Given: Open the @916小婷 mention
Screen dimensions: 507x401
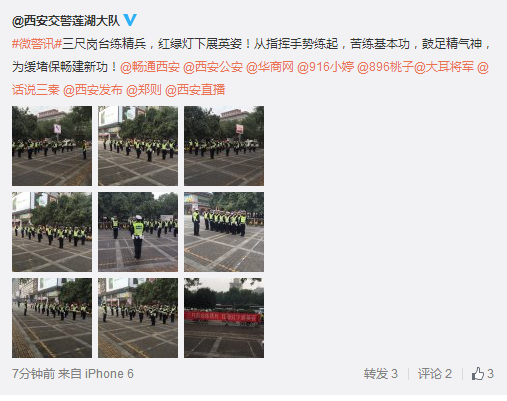Looking at the screenshot, I should (325, 67).
